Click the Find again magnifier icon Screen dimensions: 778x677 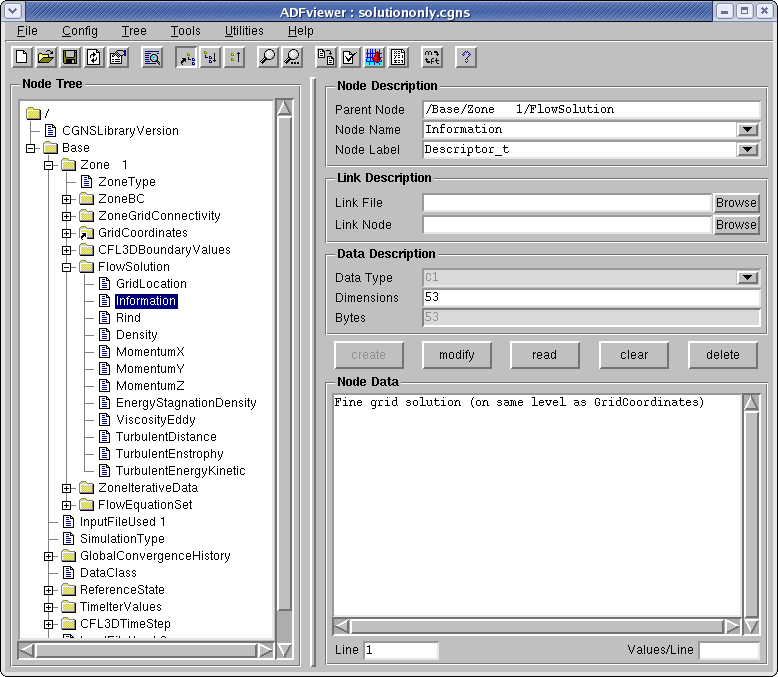point(293,58)
